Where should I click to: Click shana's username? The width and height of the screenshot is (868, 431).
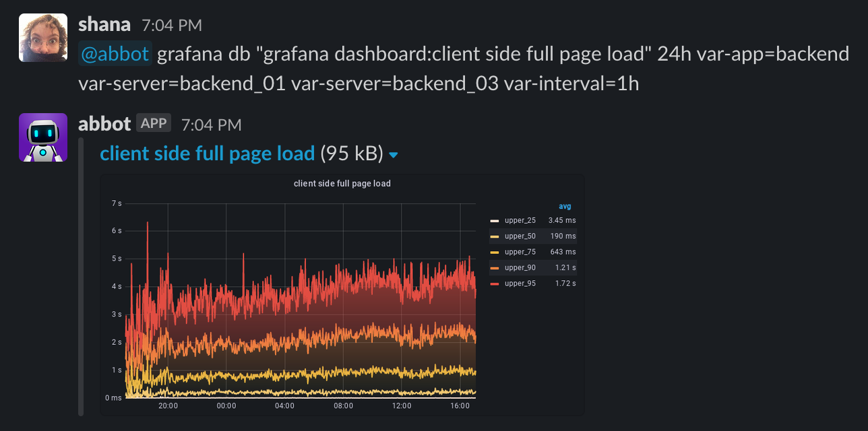coord(104,24)
